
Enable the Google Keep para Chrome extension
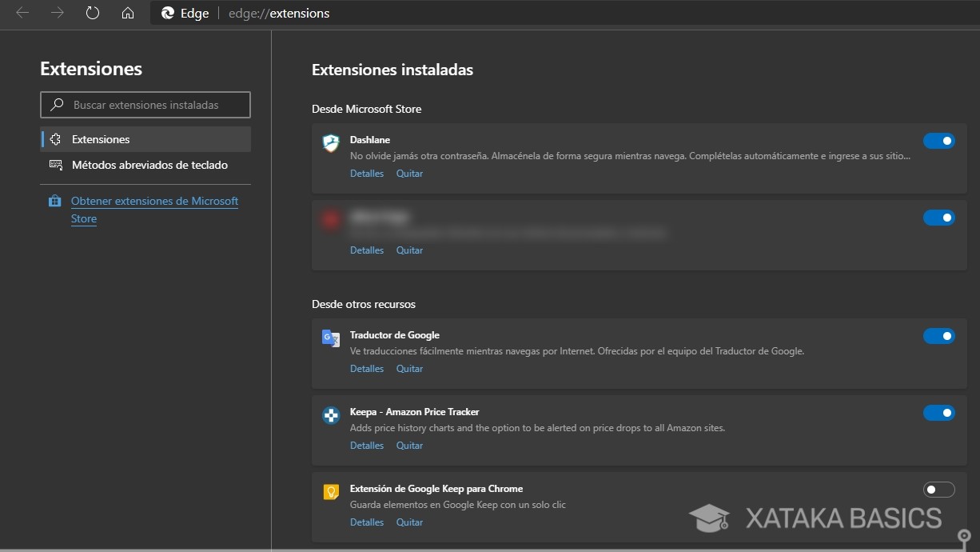[939, 489]
